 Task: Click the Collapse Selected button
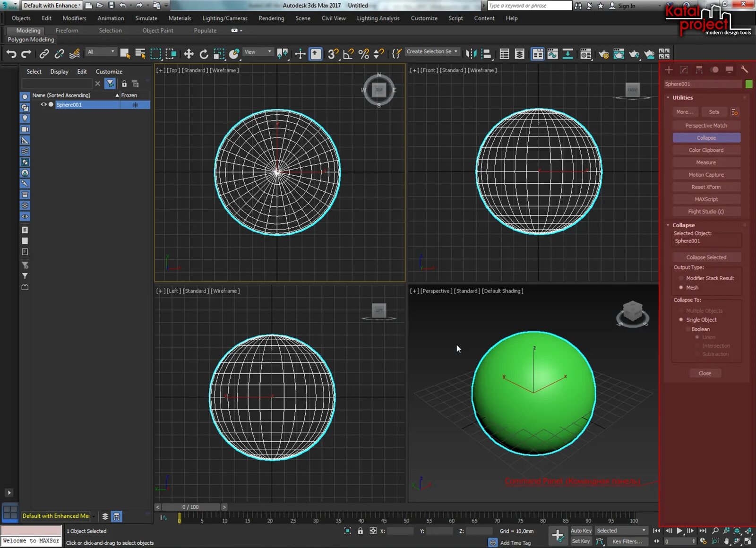tap(706, 257)
